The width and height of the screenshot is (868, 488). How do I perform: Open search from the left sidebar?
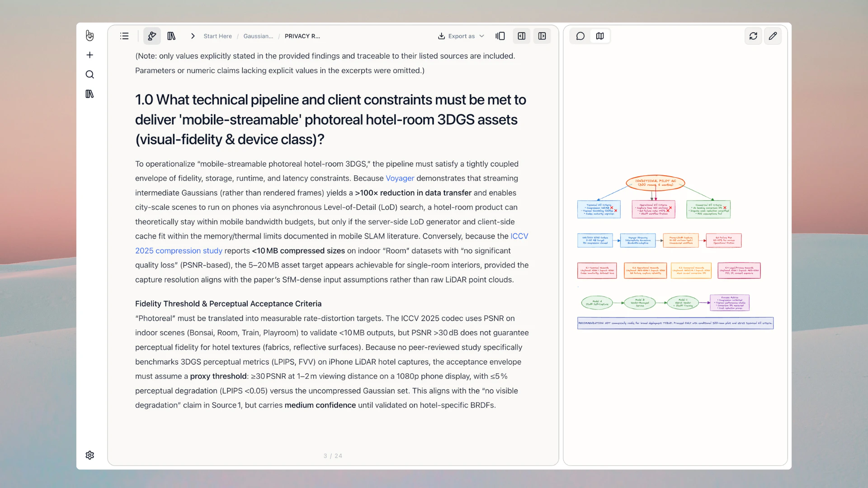click(90, 75)
